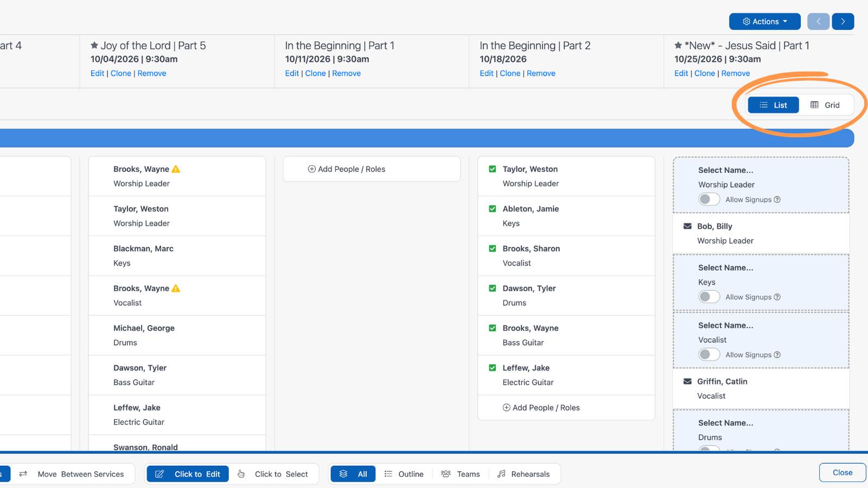Activate Click to Select mode
Image resolution: width=868 pixels, height=488 pixels.
(x=273, y=474)
